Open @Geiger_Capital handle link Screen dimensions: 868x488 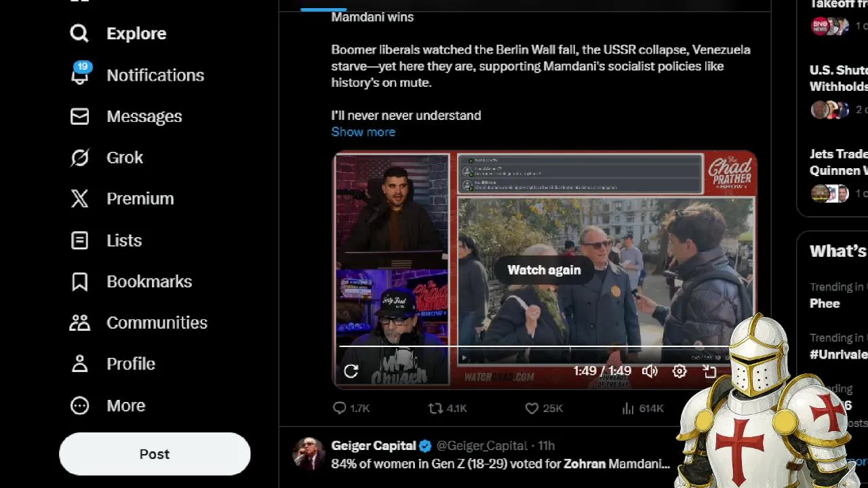pyautogui.click(x=482, y=446)
